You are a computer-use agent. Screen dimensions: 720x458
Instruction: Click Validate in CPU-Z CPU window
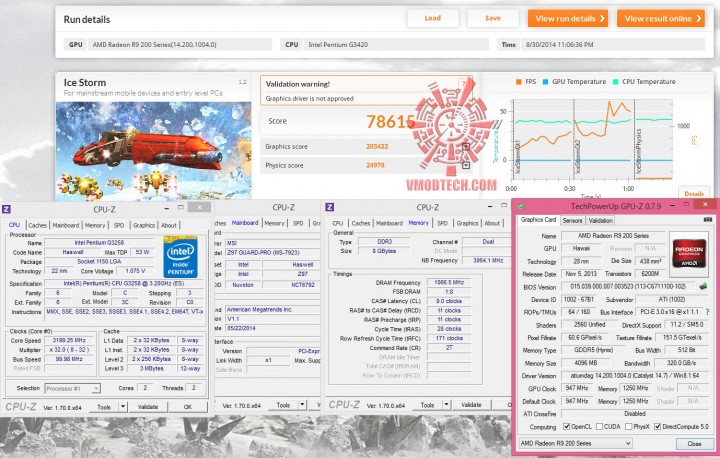[x=147, y=407]
